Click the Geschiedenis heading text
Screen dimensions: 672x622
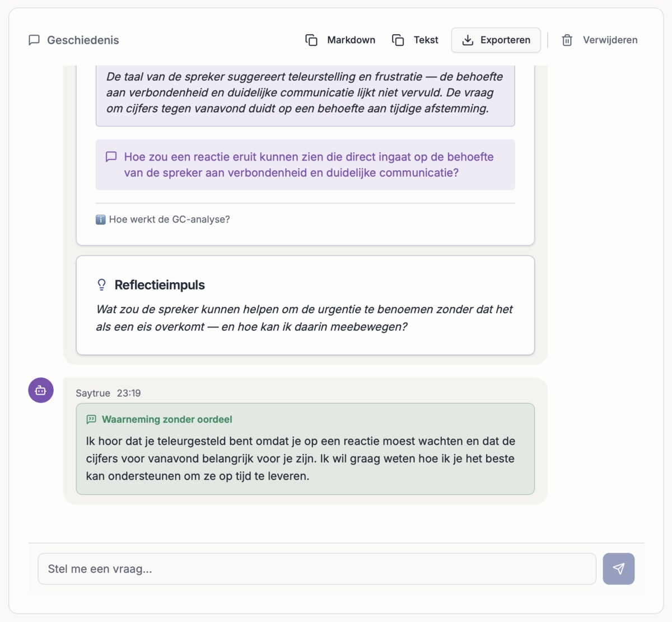point(83,40)
